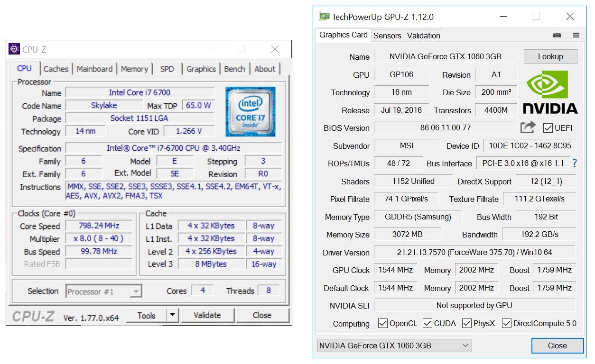
Task: Click the Close button in CPU-Z
Action: 262,315
